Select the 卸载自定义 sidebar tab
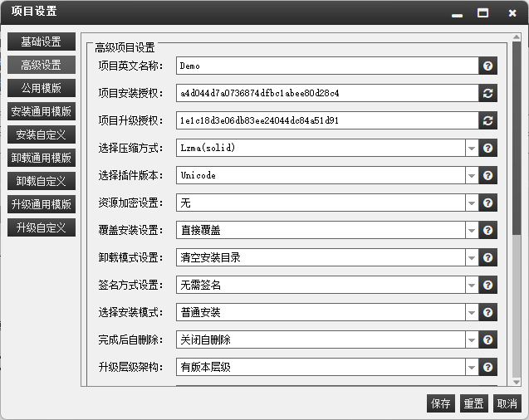 pyautogui.click(x=41, y=181)
